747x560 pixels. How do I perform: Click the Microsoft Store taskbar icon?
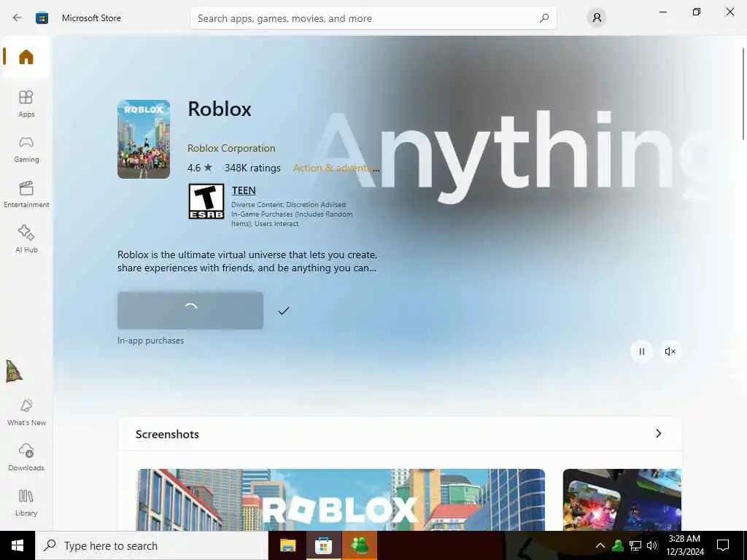[323, 545]
